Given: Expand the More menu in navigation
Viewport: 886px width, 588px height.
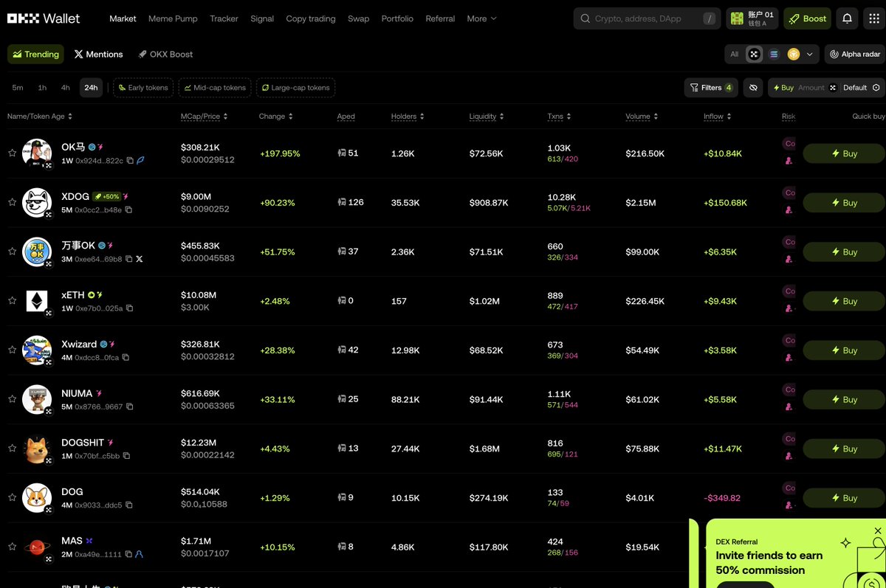Looking at the screenshot, I should coord(481,18).
